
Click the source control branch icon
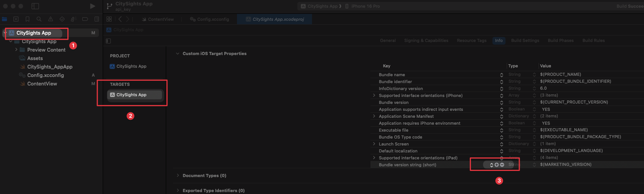point(110,6)
